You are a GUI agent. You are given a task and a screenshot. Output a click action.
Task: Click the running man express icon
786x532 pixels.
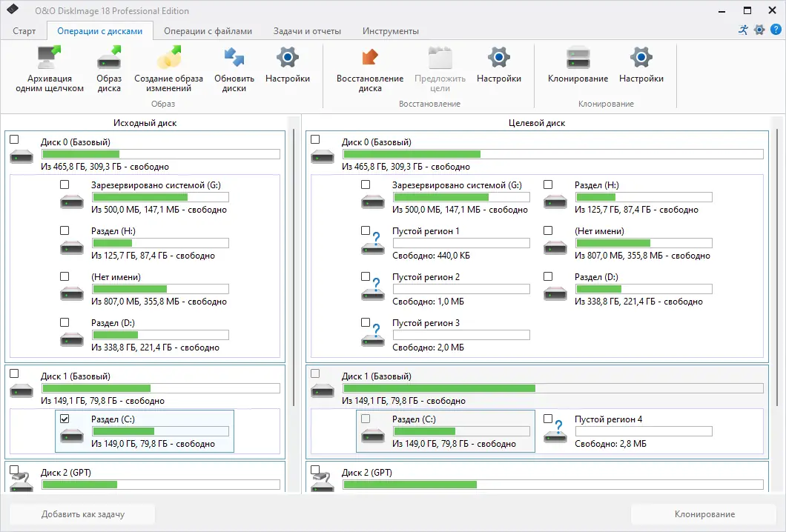click(x=743, y=30)
